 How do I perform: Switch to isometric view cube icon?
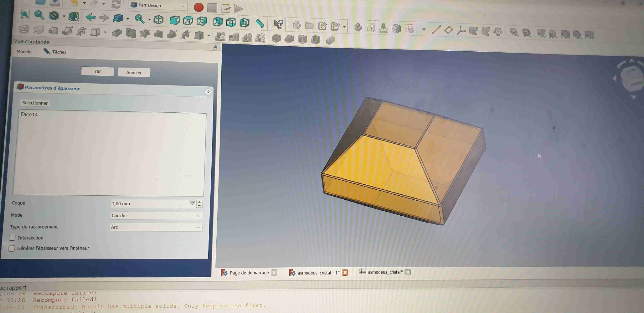click(x=158, y=20)
